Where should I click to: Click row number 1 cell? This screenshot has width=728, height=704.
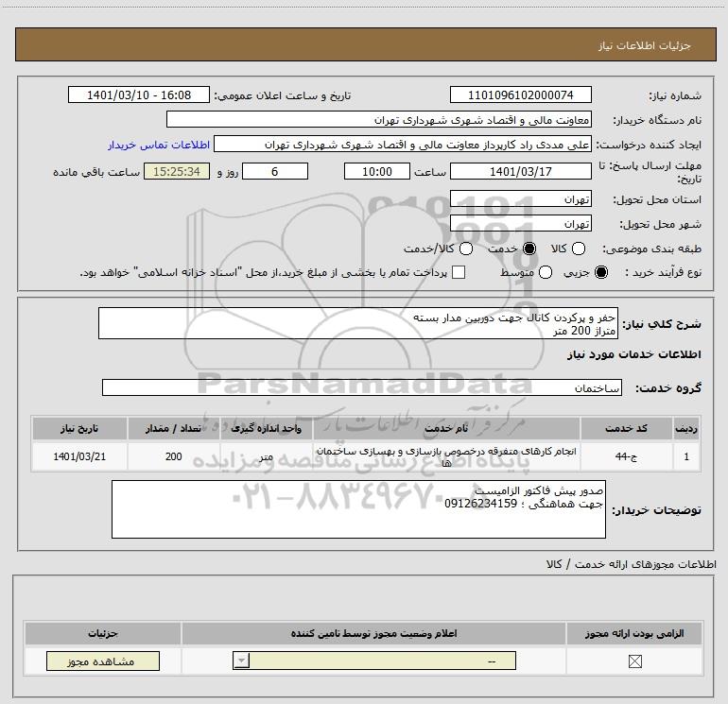pyautogui.click(x=686, y=456)
